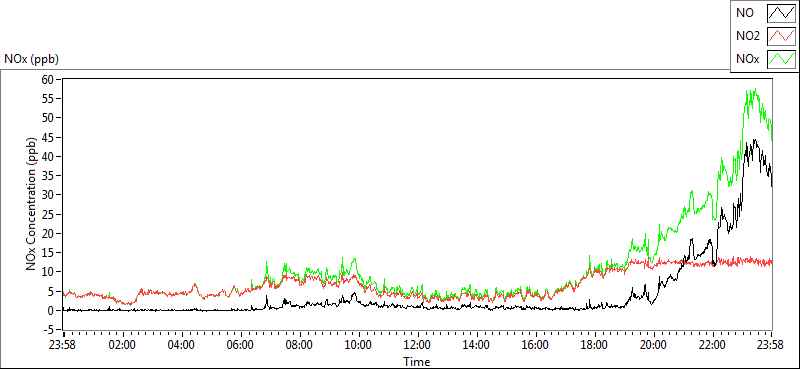The height and width of the screenshot is (369, 800).
Task: Click the 40 y-axis tick label
Action: click(49, 156)
